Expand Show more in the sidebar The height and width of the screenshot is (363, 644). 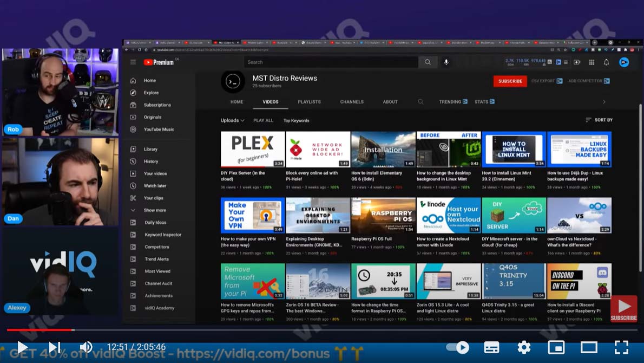[155, 210]
